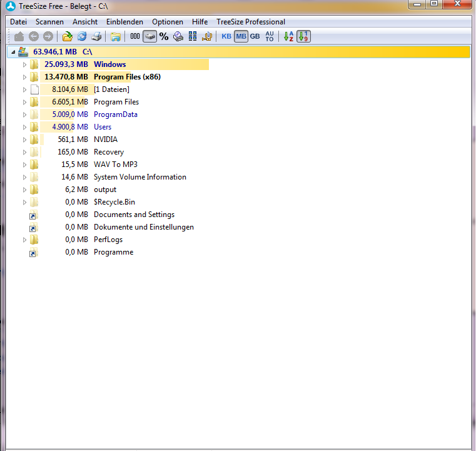Collapse the C:\ root node

coord(13,52)
